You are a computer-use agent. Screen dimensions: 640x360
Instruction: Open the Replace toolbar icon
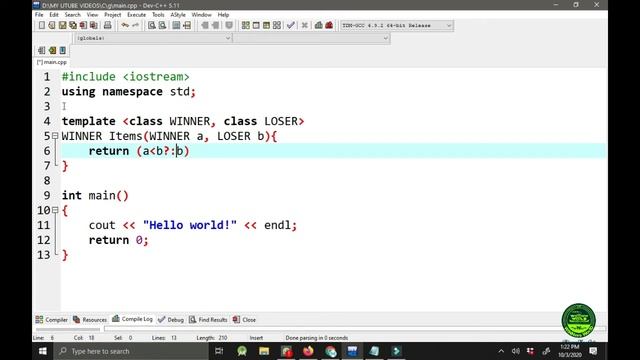click(162, 25)
